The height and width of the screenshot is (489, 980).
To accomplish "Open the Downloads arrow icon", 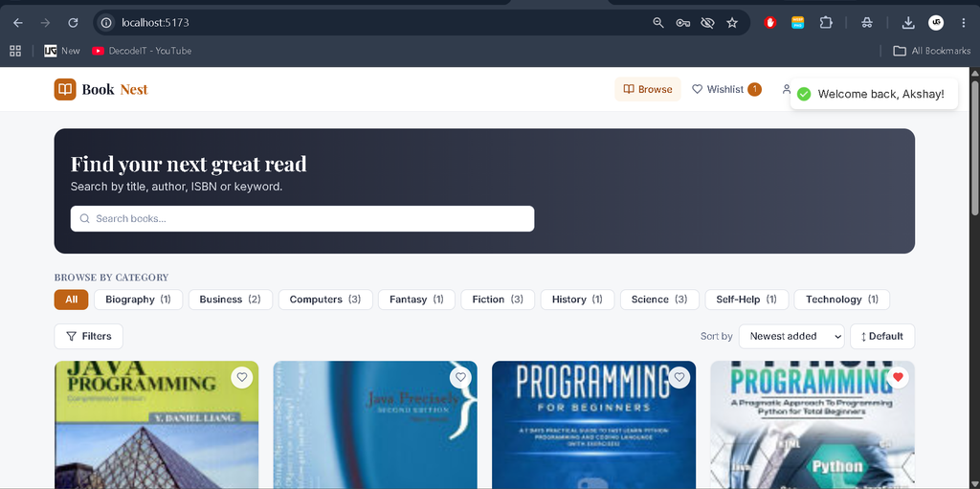I will [908, 23].
